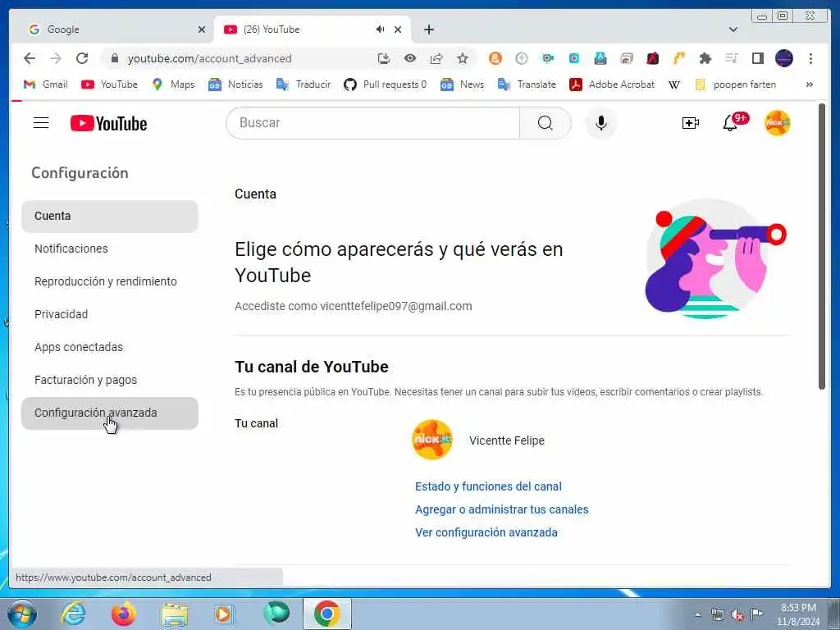Mute the YouTube tab via speaker icon
This screenshot has width=840, height=630.
(380, 30)
